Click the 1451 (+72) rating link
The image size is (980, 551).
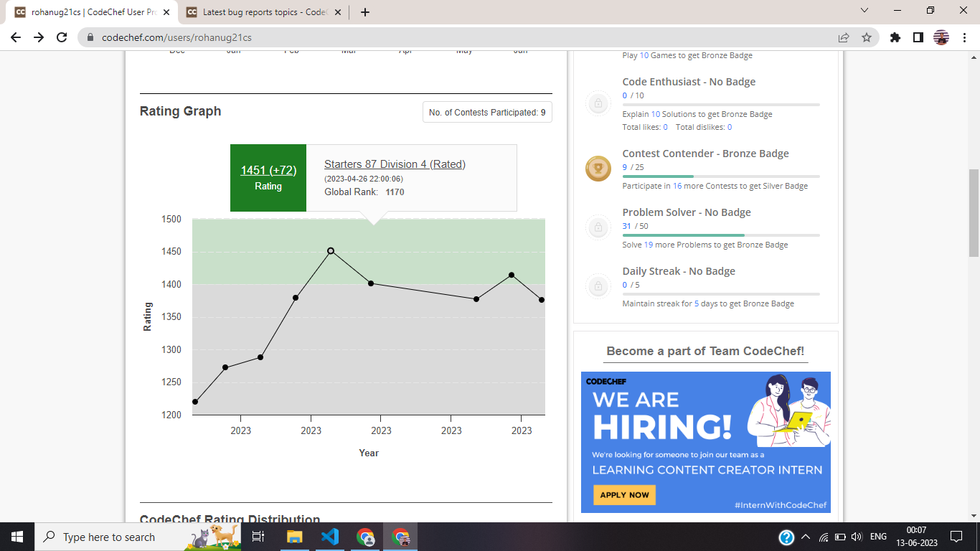click(x=268, y=170)
